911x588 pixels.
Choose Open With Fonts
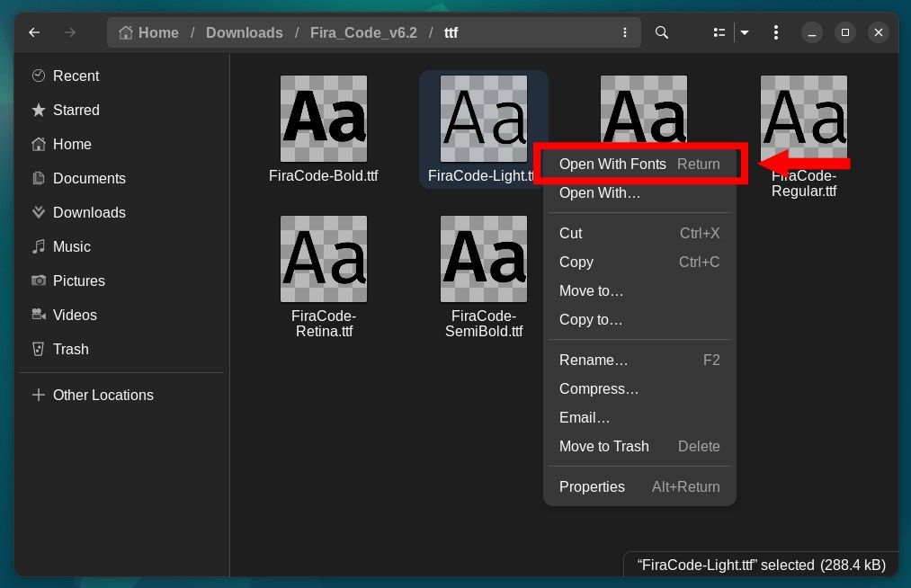639,165
